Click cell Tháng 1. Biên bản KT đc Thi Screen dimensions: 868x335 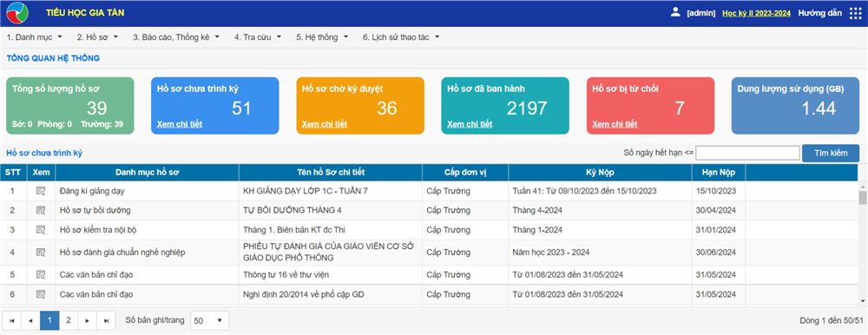(331, 230)
